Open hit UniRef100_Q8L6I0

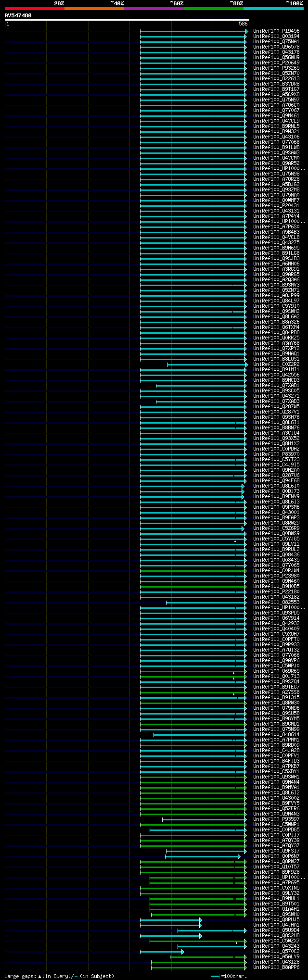[x=276, y=486]
